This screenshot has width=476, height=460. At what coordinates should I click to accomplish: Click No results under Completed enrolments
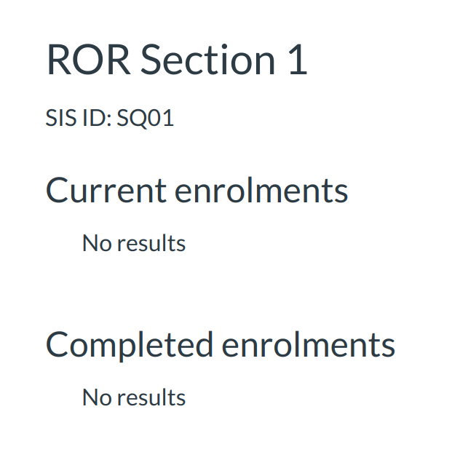[134, 397]
